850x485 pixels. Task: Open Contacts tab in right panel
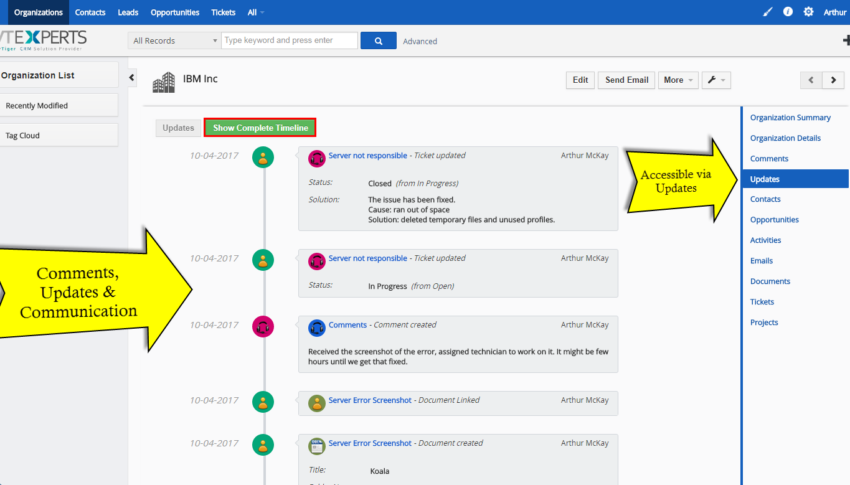point(765,199)
